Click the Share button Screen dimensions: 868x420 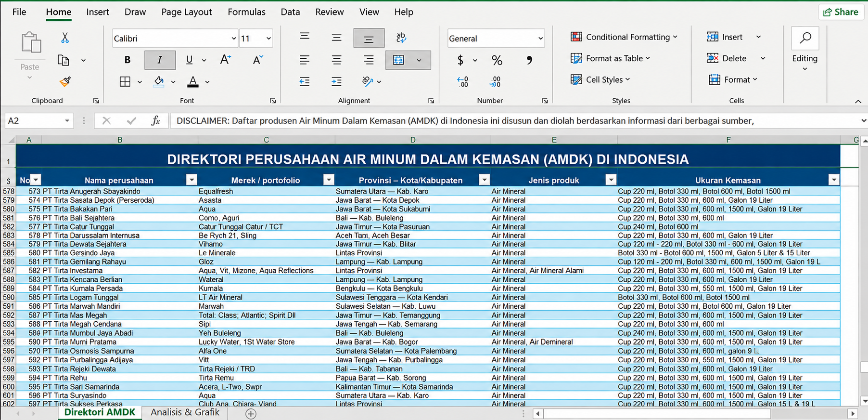point(841,12)
